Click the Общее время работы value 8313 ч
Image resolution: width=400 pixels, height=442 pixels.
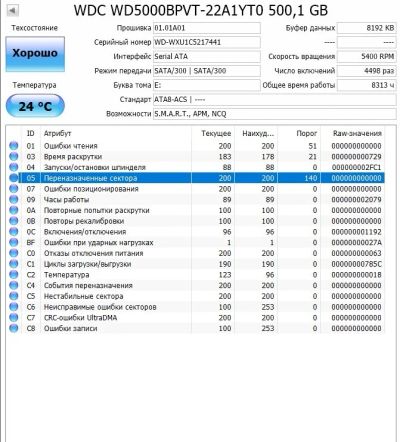(367, 85)
